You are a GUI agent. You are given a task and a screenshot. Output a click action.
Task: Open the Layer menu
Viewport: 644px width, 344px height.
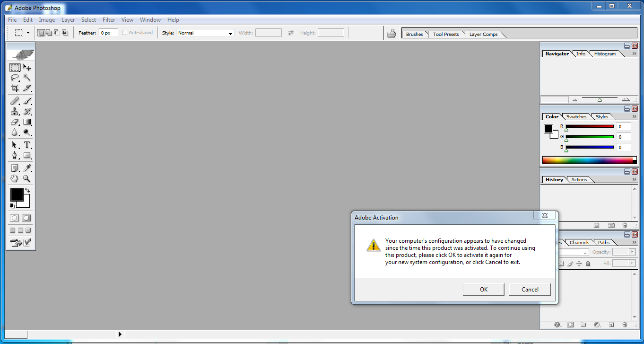point(68,20)
